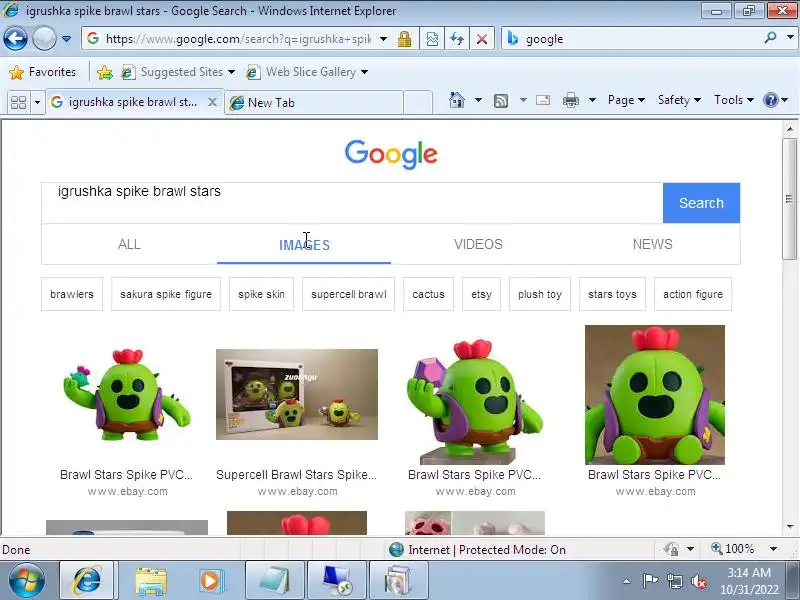The width and height of the screenshot is (800, 600).
Task: Click the Remote Desktop taskbar icon
Action: [337, 581]
